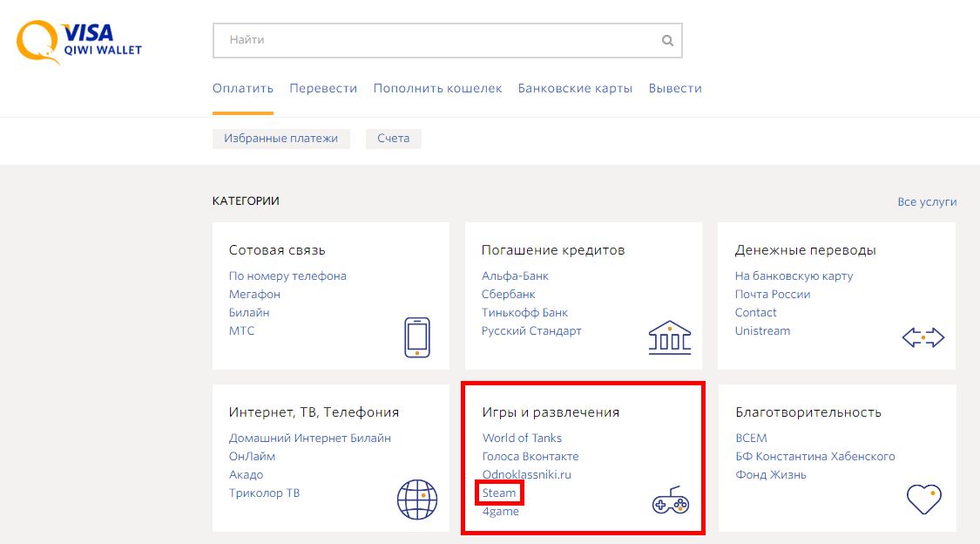Open the Акадо provider link
Viewport: 980px width, 544px height.
coord(246,474)
